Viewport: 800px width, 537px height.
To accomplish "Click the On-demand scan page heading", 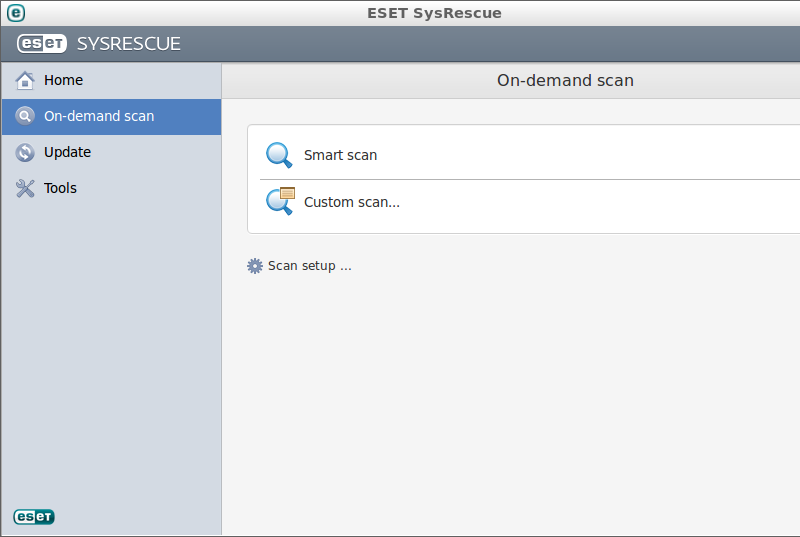I will pyautogui.click(x=565, y=80).
